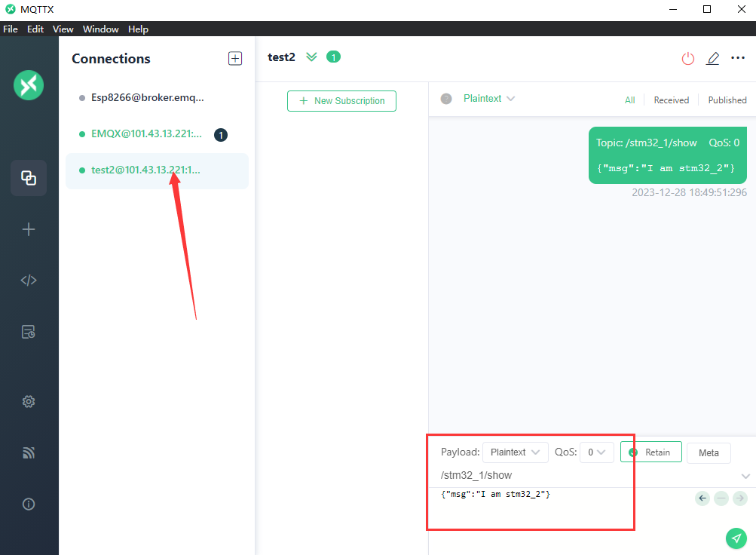This screenshot has height=555, width=756.
Task: Send the message with paper plane button
Action: tap(736, 538)
